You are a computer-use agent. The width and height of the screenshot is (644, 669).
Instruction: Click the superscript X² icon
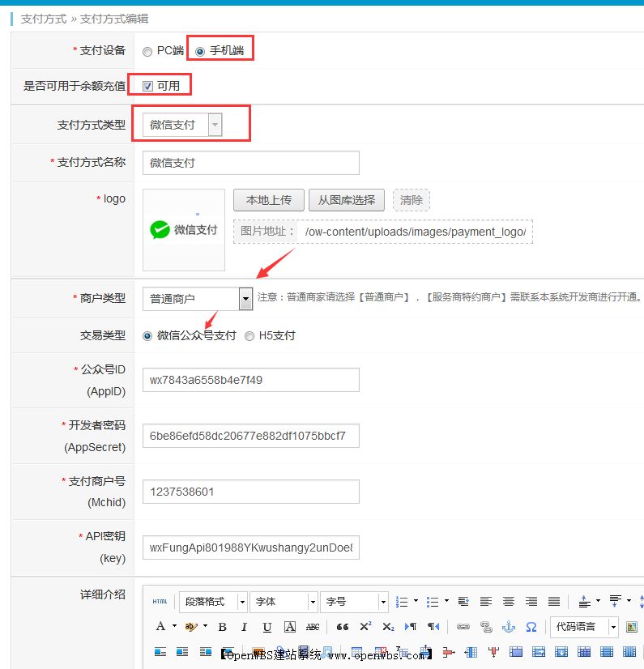coord(365,627)
